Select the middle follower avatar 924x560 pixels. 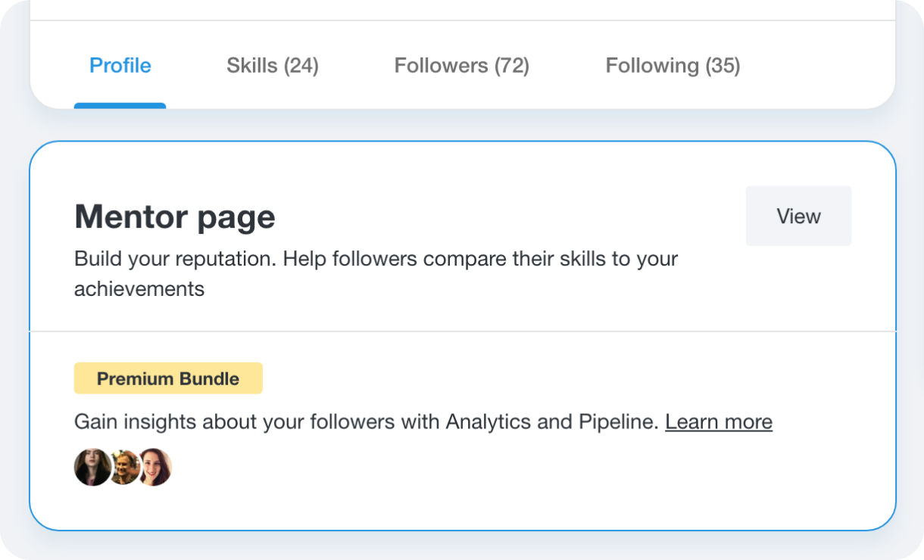pos(124,468)
